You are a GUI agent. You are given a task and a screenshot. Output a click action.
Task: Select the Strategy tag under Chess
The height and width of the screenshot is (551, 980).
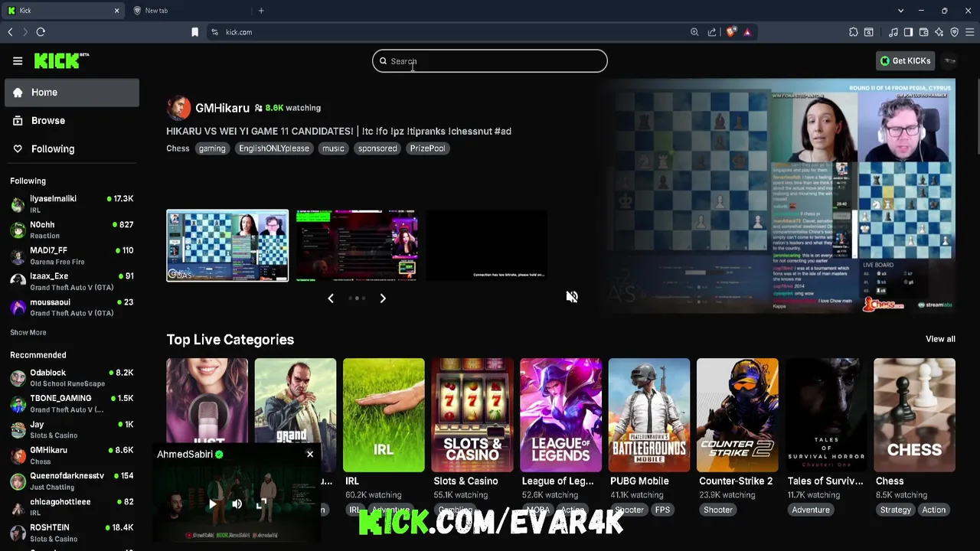coord(896,510)
